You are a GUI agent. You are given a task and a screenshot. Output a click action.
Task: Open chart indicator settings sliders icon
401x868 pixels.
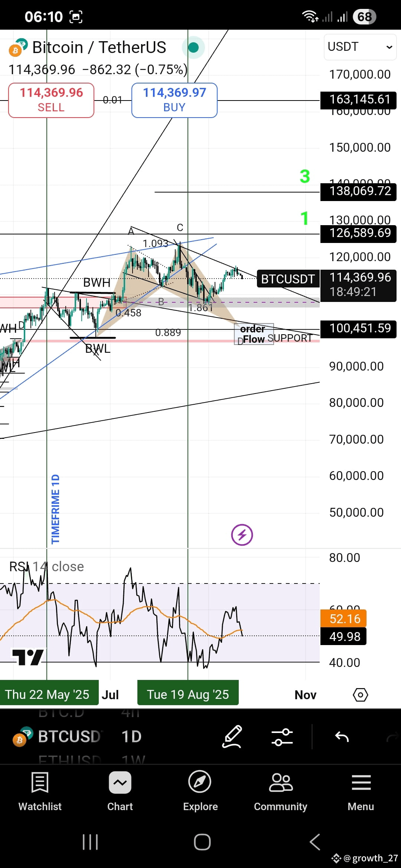[282, 737]
